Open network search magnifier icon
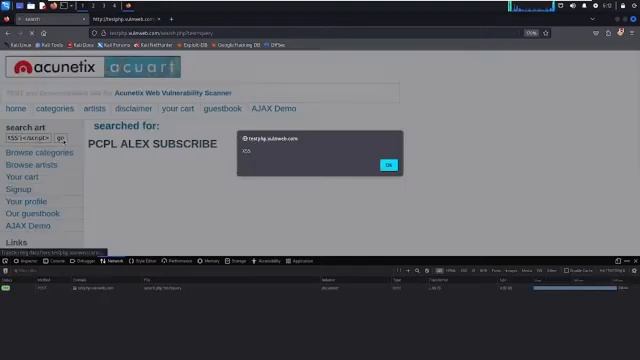Screen dimensions: 640x360 417,270
